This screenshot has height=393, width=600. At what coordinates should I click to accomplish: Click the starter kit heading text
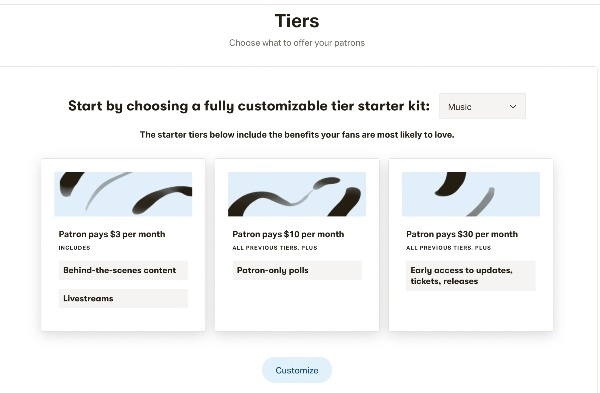click(x=249, y=106)
